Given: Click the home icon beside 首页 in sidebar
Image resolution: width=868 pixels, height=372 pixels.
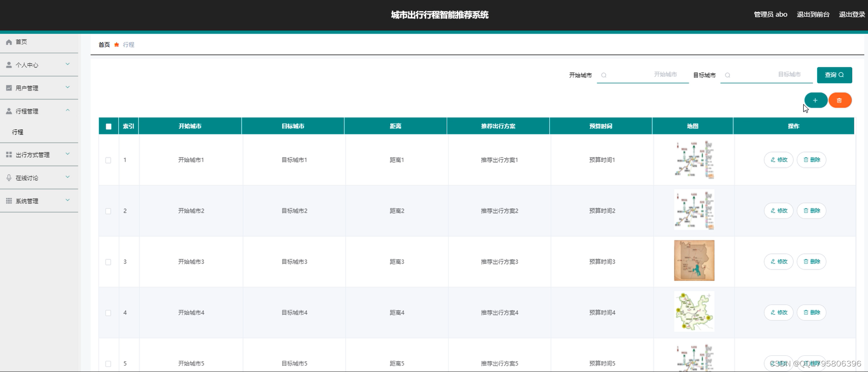Looking at the screenshot, I should 9,42.
